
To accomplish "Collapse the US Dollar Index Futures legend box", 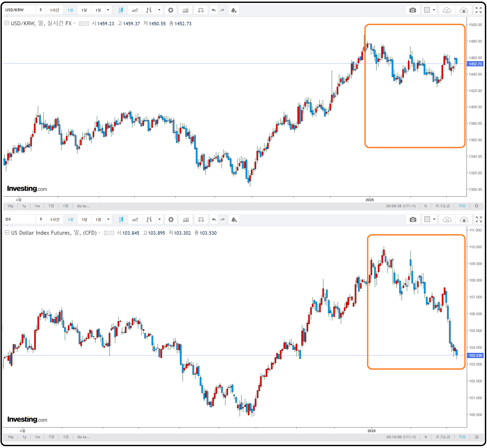I will click(x=7, y=232).
